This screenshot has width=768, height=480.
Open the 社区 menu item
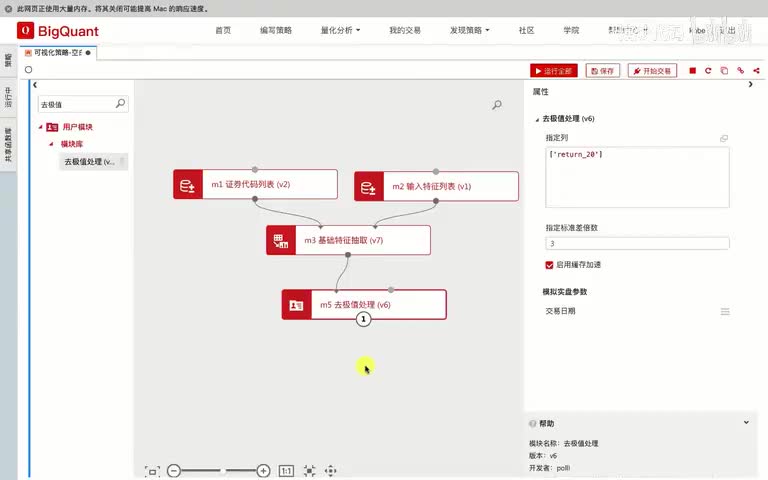(527, 30)
